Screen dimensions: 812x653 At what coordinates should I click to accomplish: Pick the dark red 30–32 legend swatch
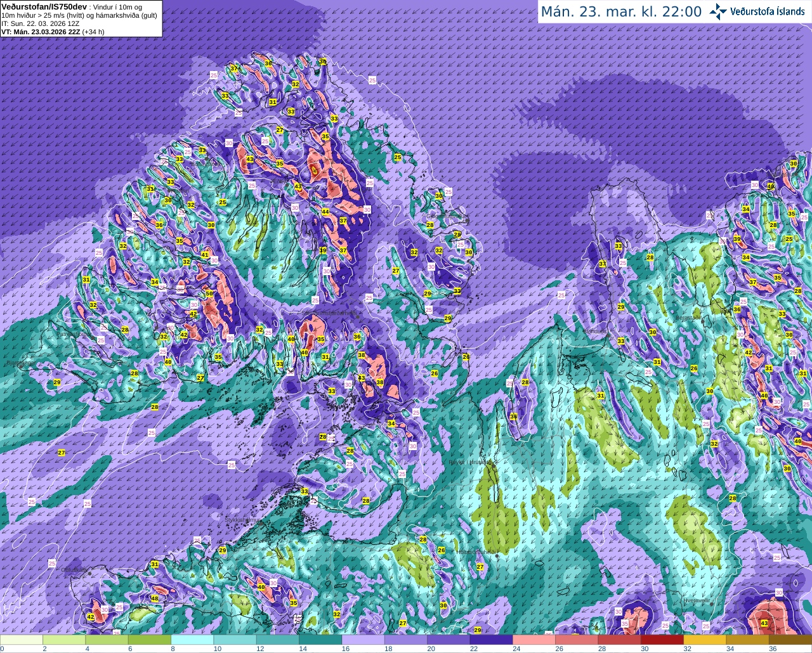point(661,640)
